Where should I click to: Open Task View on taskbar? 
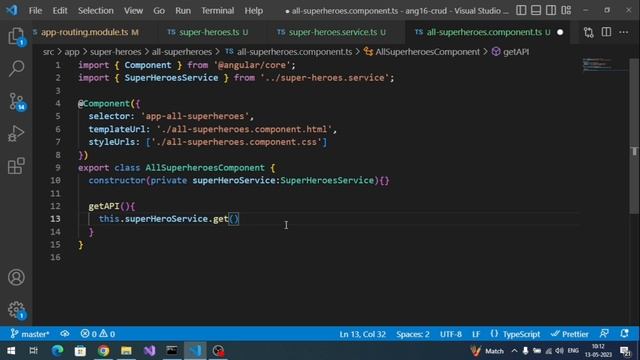coord(33,351)
